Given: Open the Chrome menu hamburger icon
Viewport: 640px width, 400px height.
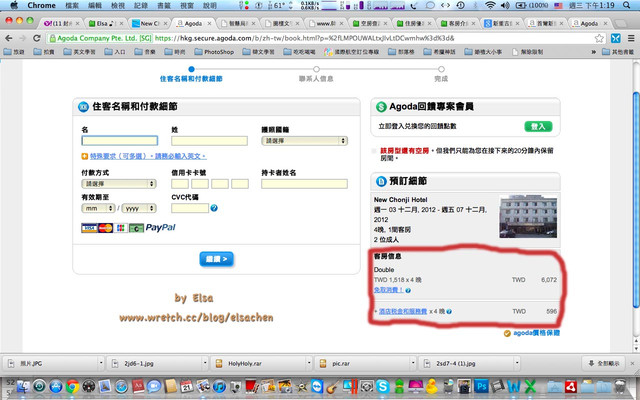Looking at the screenshot, I should point(631,38).
